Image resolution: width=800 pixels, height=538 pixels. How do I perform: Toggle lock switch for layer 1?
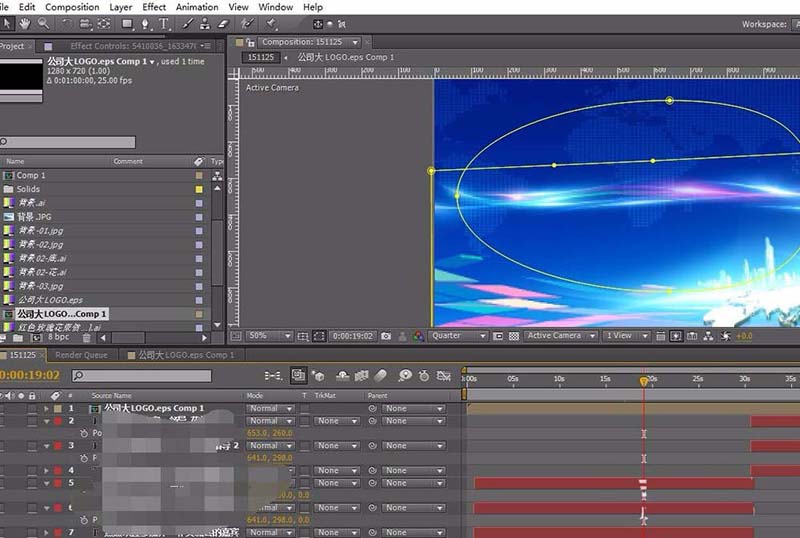click(32, 409)
